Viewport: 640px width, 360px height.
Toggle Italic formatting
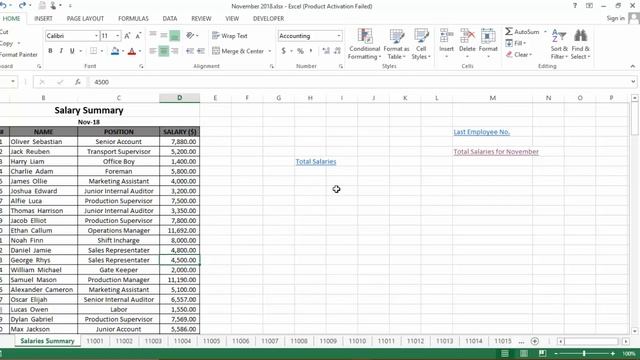point(61,51)
